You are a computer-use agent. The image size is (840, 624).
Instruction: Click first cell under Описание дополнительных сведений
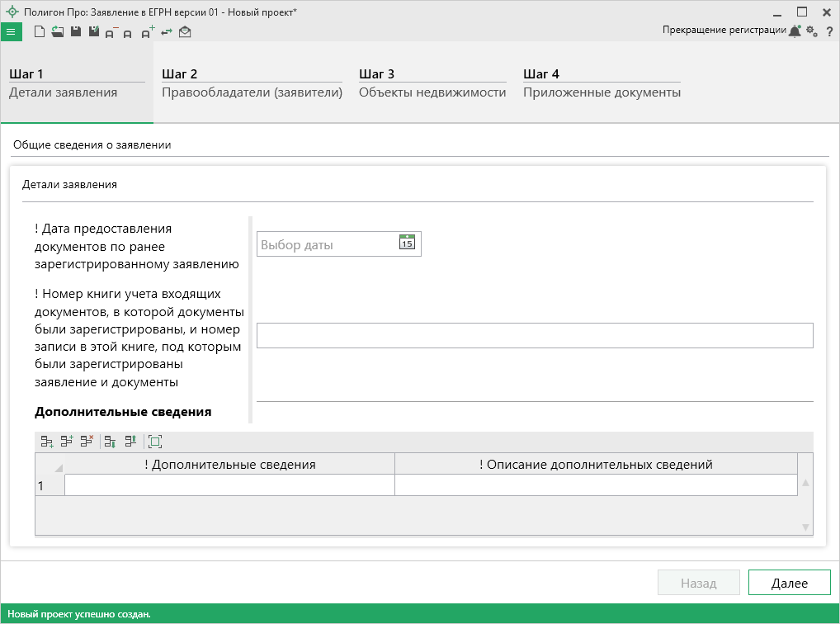[x=596, y=485]
